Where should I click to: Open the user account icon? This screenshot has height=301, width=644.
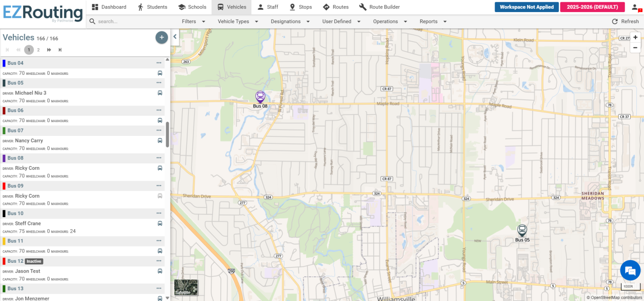coord(635,7)
